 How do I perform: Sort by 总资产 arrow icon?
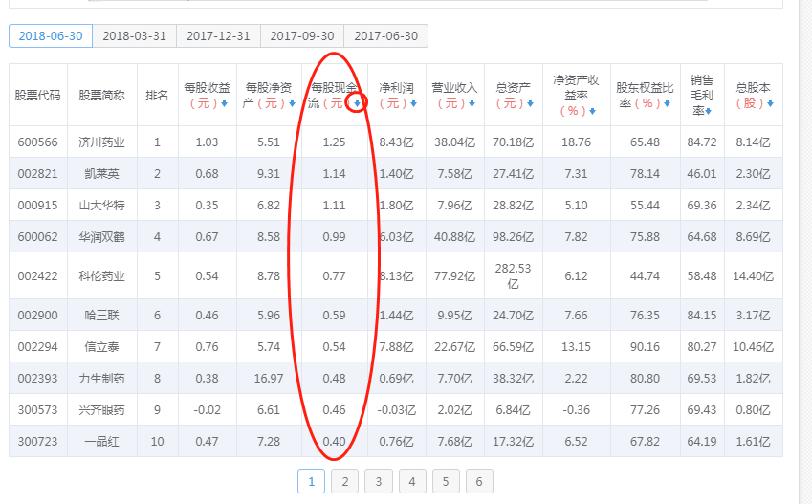click(x=530, y=103)
